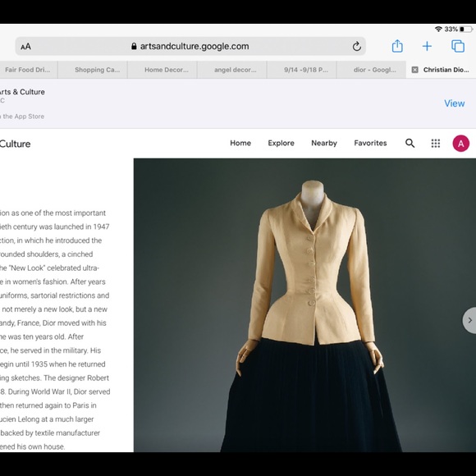Viewport: 476px width, 476px height.
Task: Open the Arts & Culture search icon
Action: pos(410,143)
